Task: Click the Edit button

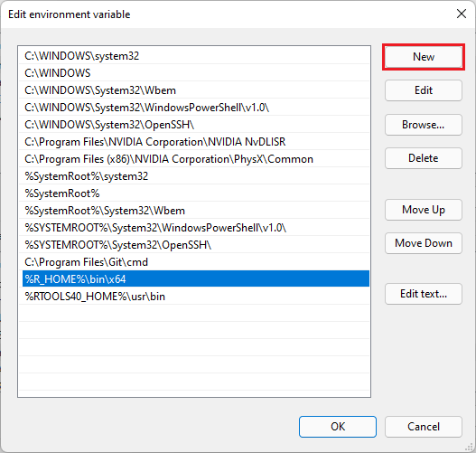Action: (x=424, y=90)
